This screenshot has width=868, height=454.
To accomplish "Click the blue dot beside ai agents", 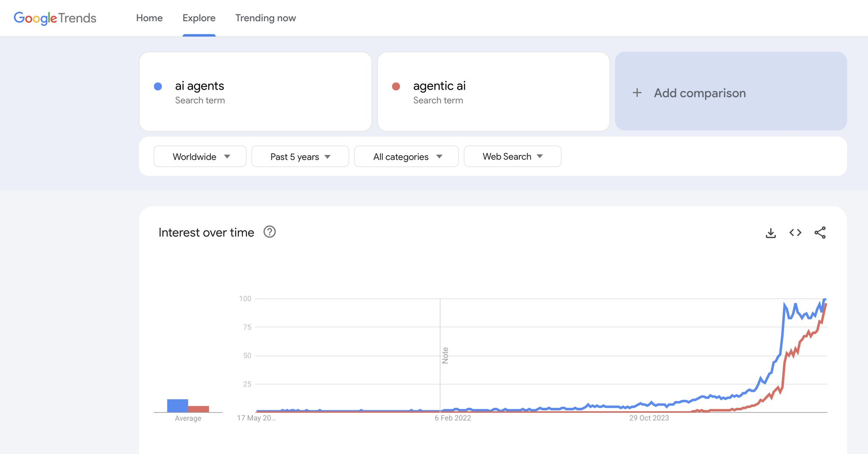I will pos(158,87).
